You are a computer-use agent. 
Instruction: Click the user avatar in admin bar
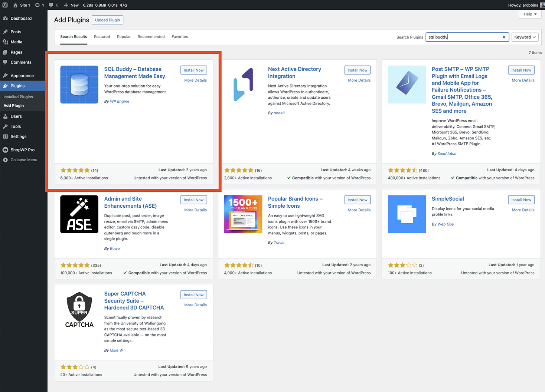click(x=542, y=5)
